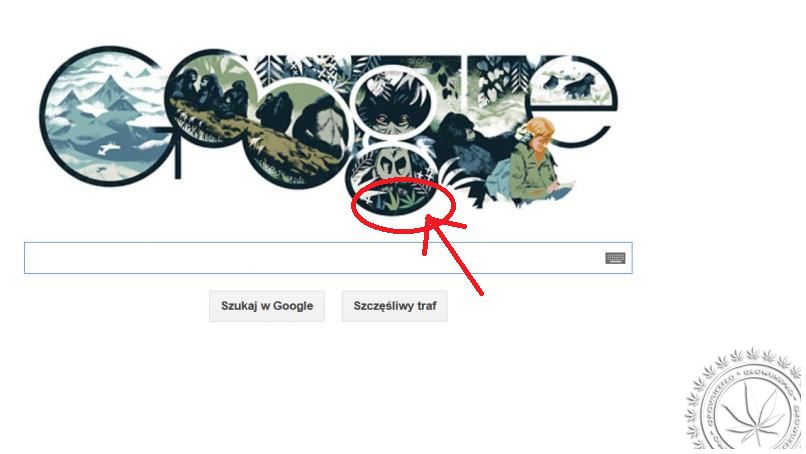Click the notebook the woman is writing in

tap(563, 186)
